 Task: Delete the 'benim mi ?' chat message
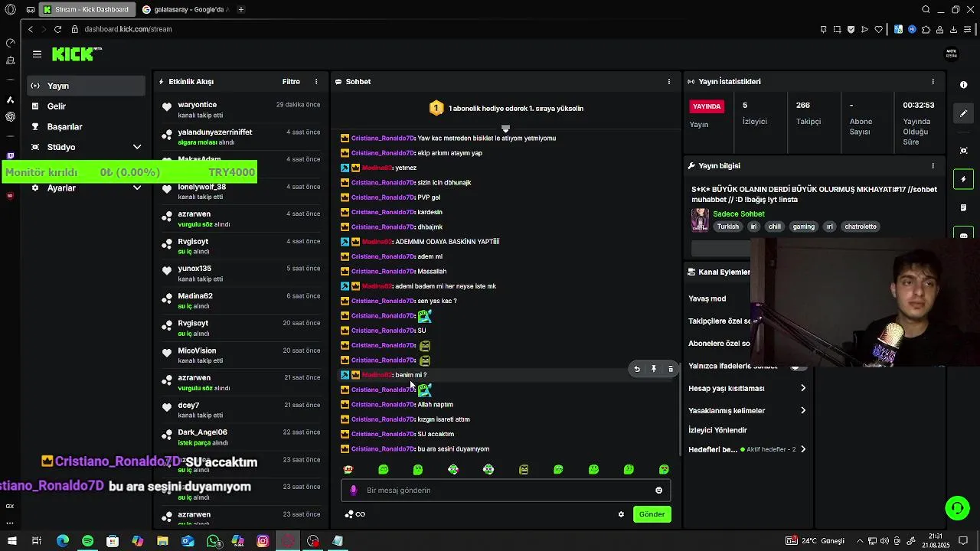click(x=671, y=369)
